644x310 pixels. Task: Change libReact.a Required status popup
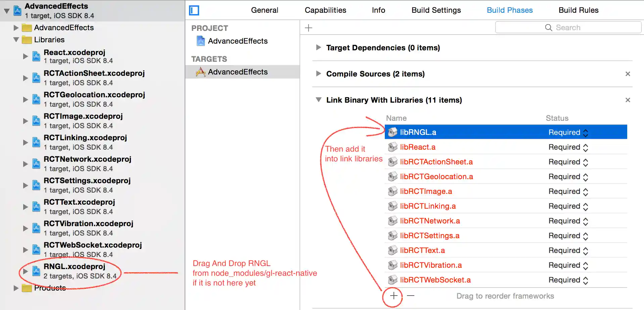586,148
